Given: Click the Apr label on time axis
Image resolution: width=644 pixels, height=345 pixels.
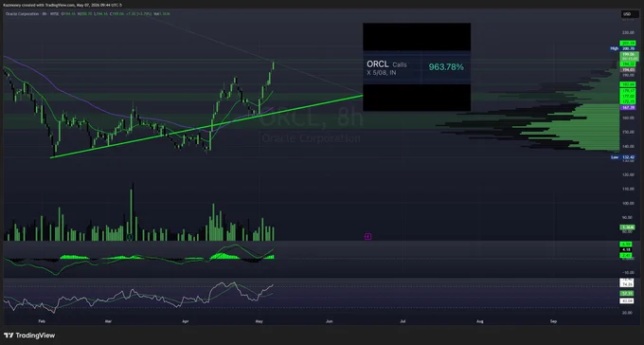Looking at the screenshot, I should [x=186, y=321].
